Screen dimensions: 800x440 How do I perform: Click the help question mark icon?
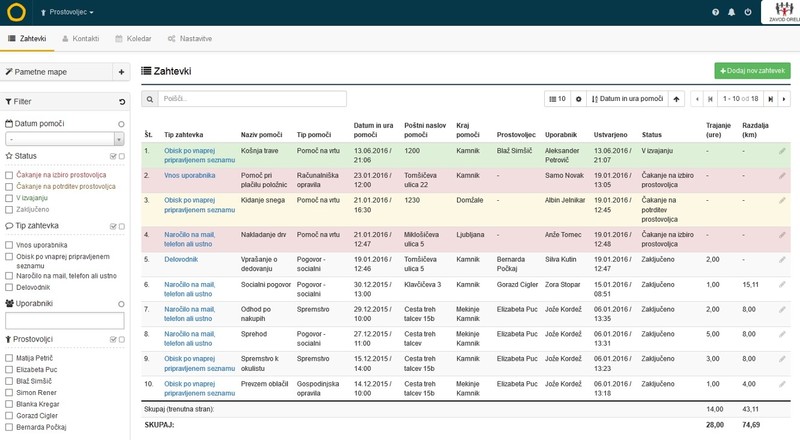tap(715, 13)
